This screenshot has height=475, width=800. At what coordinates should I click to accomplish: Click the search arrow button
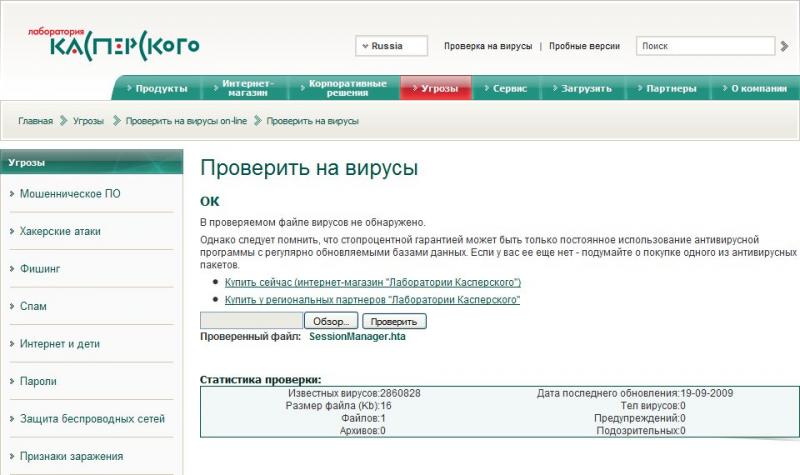(x=783, y=46)
